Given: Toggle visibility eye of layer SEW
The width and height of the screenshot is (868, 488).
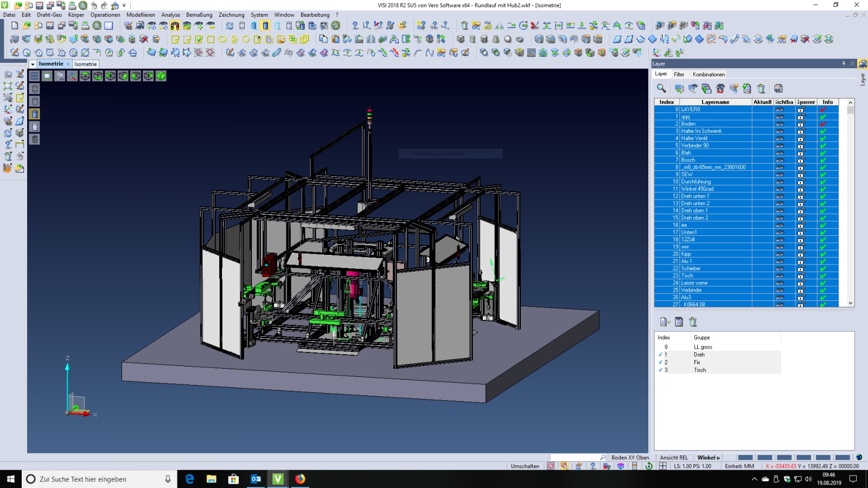Looking at the screenshot, I should pyautogui.click(x=780, y=175).
